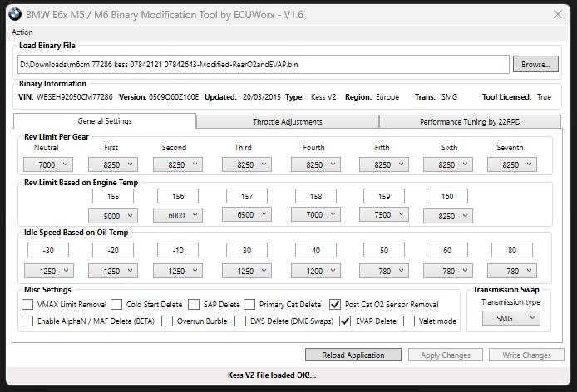The image size is (577, 392).
Task: Enable the VMAX Limit Removal checkbox
Action: click(28, 305)
